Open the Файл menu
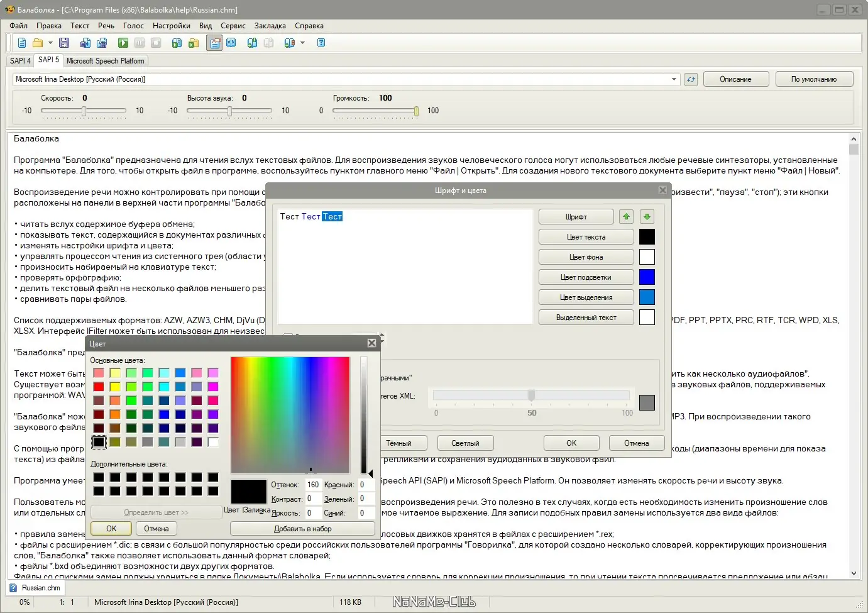Image resolution: width=868 pixels, height=613 pixels. click(18, 26)
